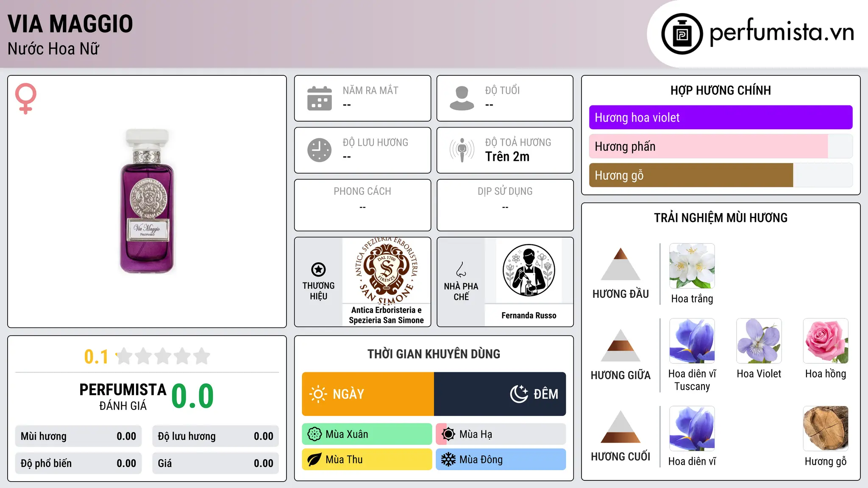Open the Hoa trắng note image
Viewport: 868px width, 488px height.
[692, 266]
